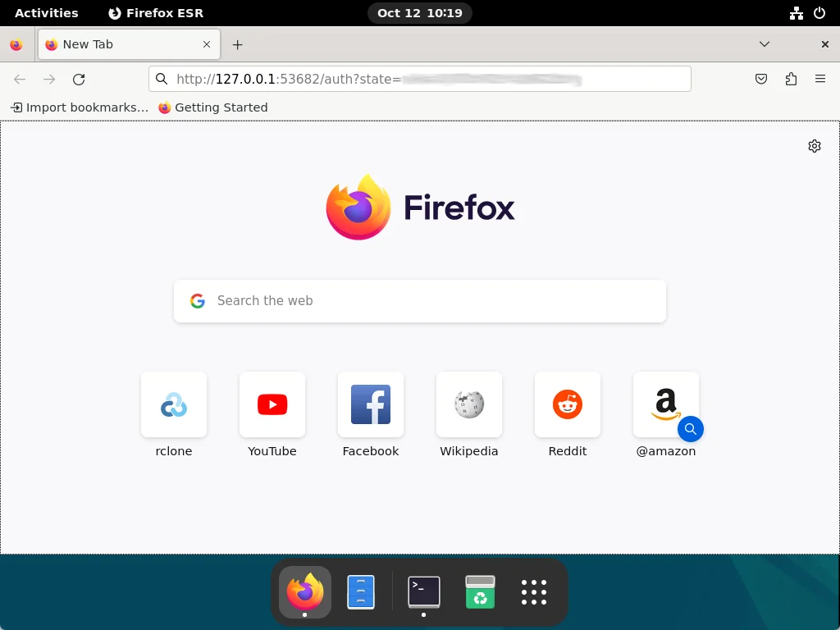
Task: Reload the current page
Action: [79, 79]
